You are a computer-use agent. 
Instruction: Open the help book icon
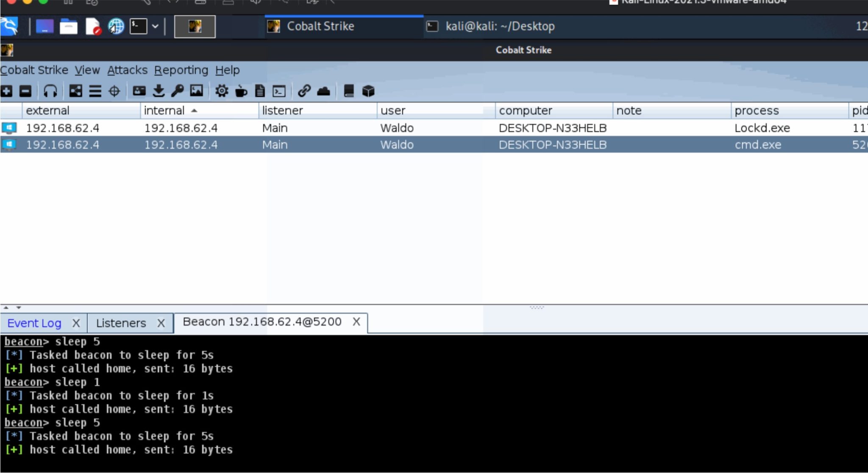click(x=349, y=91)
